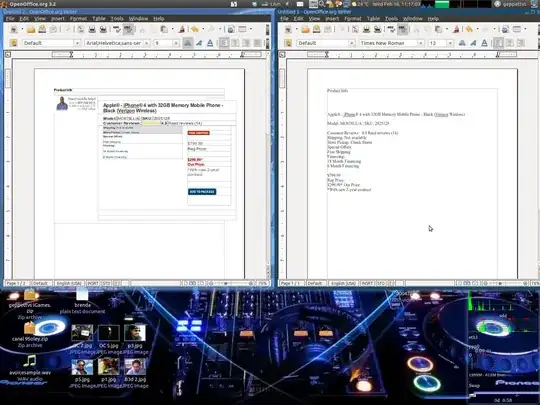Expand Undo history arrow in left Writer window

[203, 29]
